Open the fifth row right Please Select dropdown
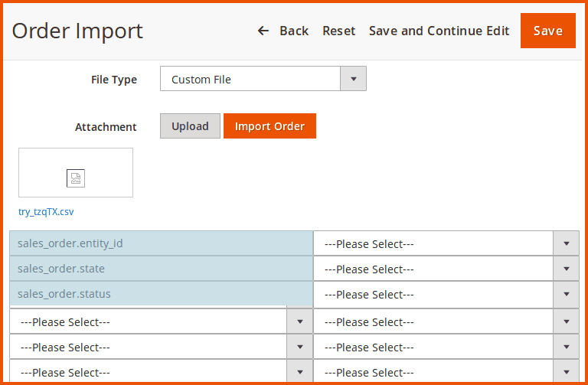 (x=446, y=347)
